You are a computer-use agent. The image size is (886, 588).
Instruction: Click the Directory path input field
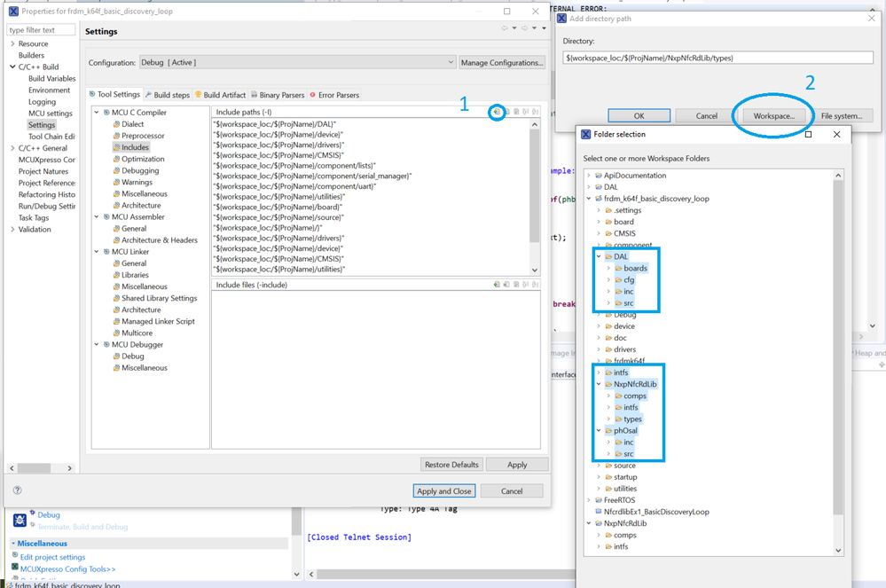(x=717, y=58)
